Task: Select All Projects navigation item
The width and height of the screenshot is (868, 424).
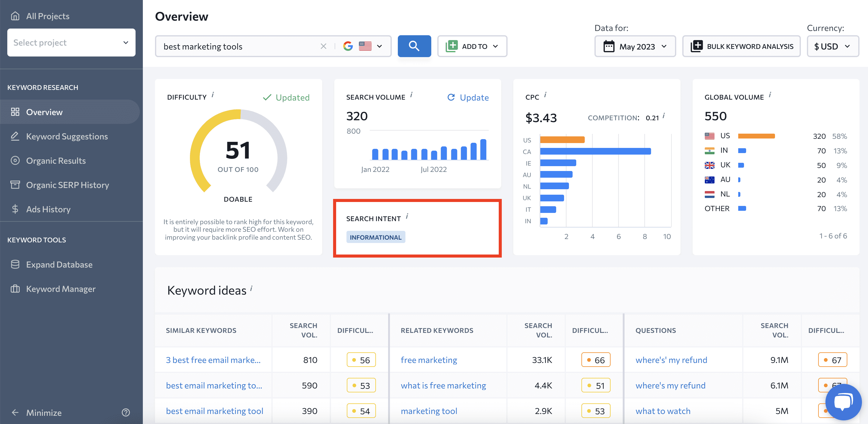Action: (47, 15)
